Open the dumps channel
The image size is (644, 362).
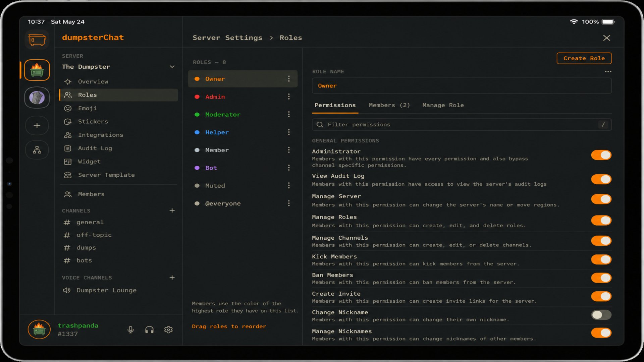[118, 248]
